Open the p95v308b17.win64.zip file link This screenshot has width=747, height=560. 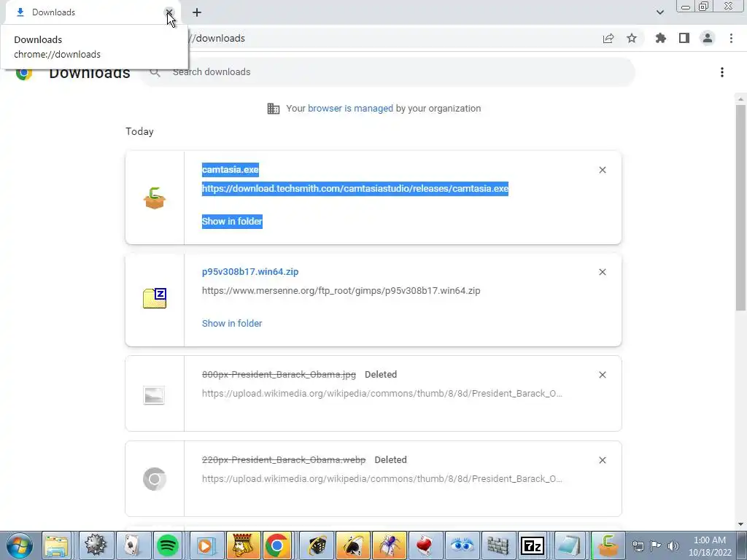pos(250,272)
